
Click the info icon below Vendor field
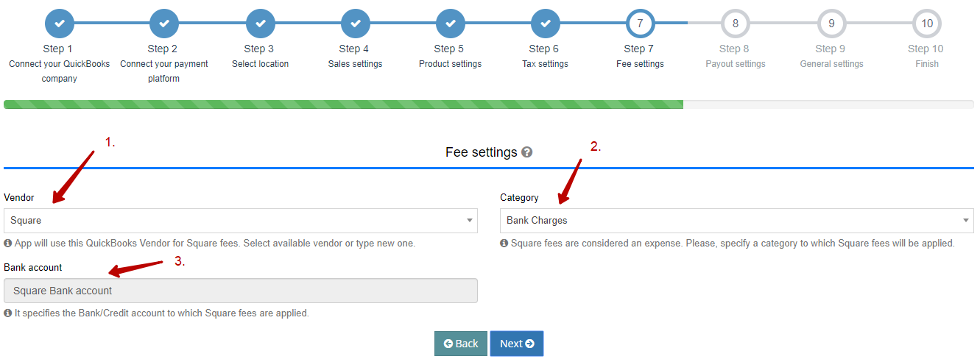(7, 243)
